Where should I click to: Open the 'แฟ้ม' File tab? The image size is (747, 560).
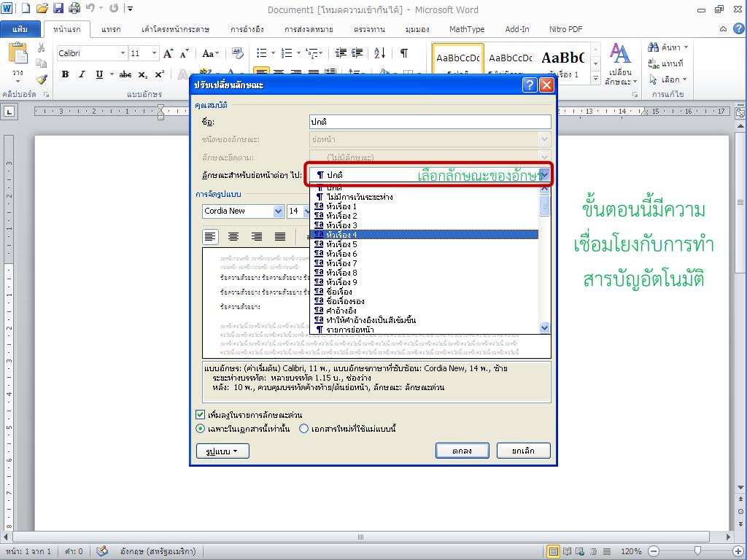[20, 29]
